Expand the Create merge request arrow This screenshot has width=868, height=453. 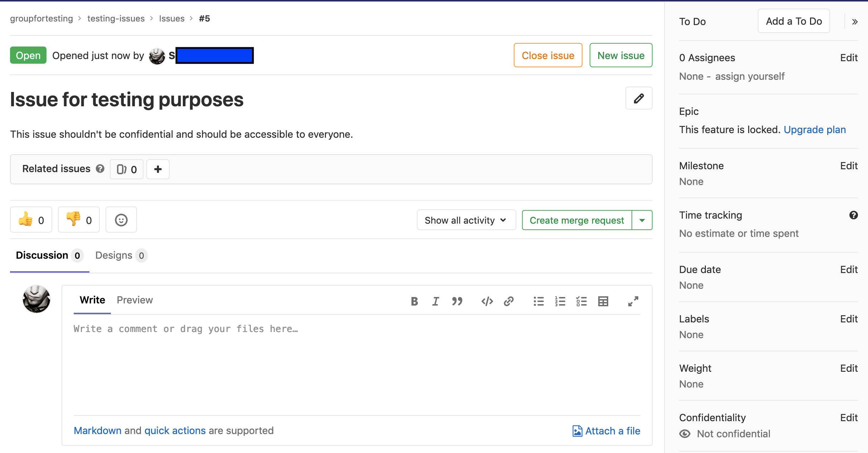(x=642, y=220)
